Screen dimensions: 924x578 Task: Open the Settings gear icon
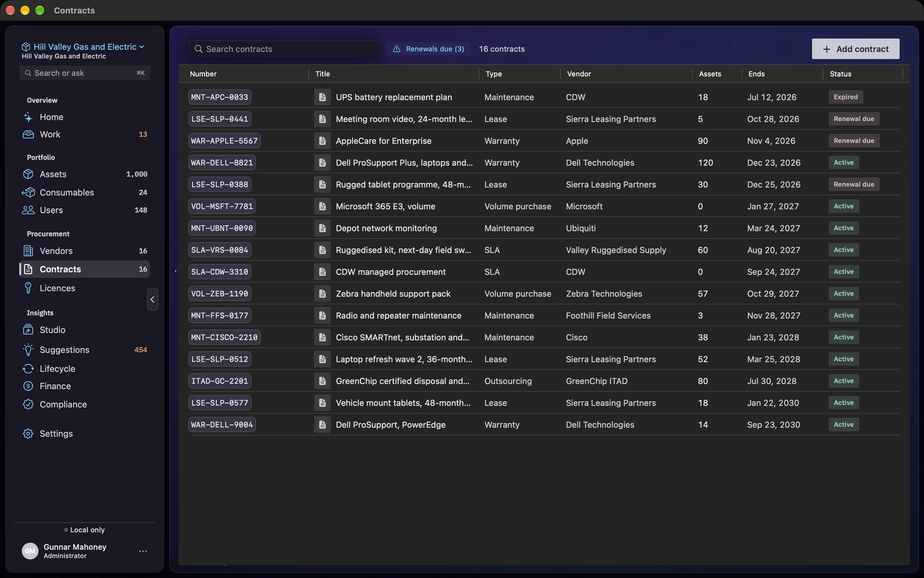pos(28,434)
